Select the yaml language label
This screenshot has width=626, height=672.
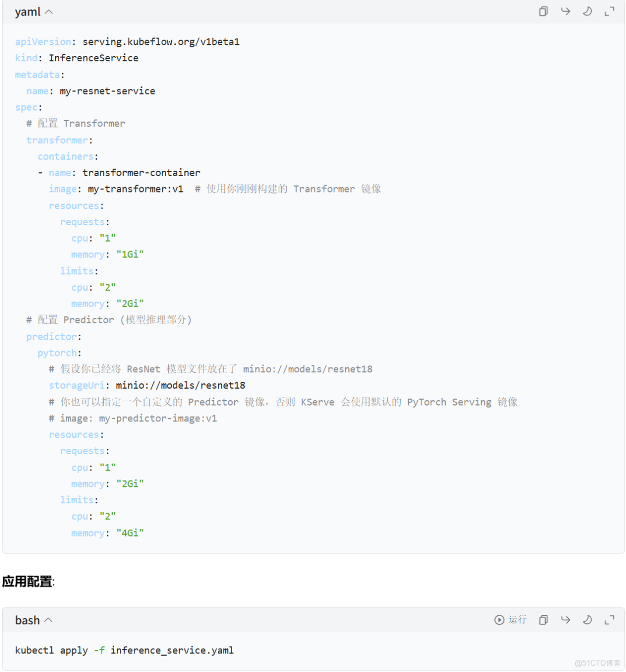coord(27,11)
